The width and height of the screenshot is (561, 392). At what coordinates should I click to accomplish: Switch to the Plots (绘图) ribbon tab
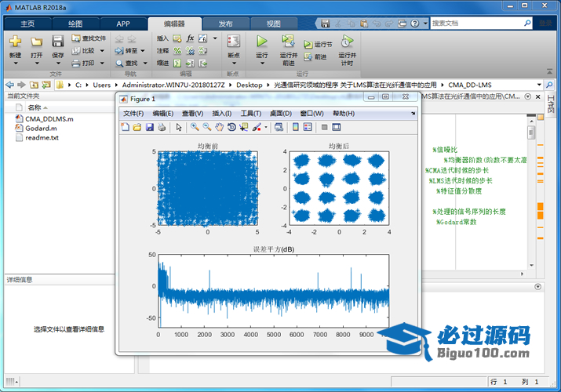pyautogui.click(x=75, y=24)
